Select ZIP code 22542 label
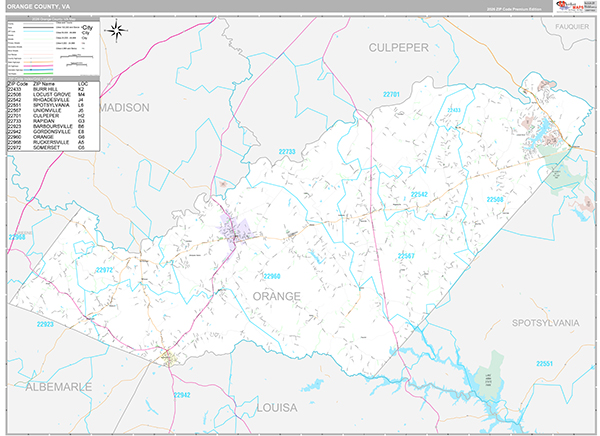Screen dimensions: 600x436 click(x=420, y=194)
